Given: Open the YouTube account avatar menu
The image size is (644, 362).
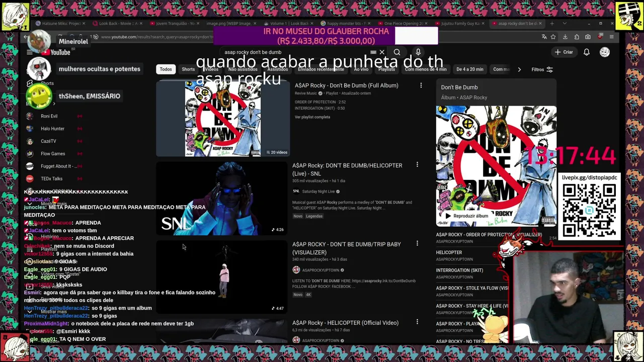Looking at the screenshot, I should click(x=605, y=52).
